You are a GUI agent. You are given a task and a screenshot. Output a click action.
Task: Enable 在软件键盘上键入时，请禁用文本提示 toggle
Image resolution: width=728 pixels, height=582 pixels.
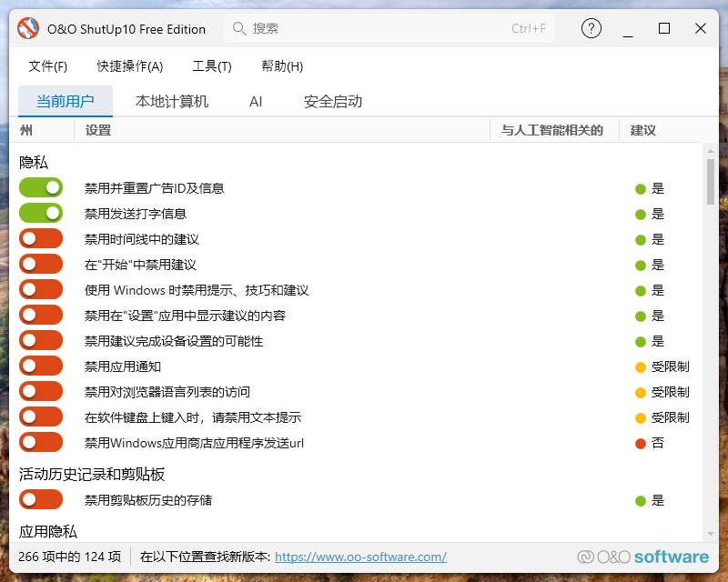point(41,416)
